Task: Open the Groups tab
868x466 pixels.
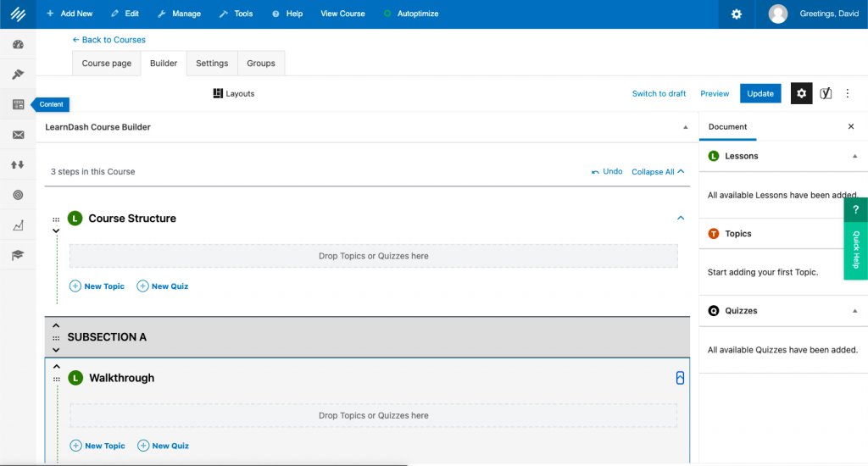Action: point(261,64)
